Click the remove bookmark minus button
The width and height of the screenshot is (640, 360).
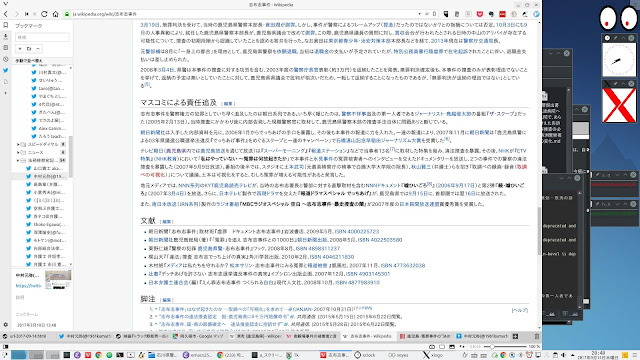[x=38, y=49]
